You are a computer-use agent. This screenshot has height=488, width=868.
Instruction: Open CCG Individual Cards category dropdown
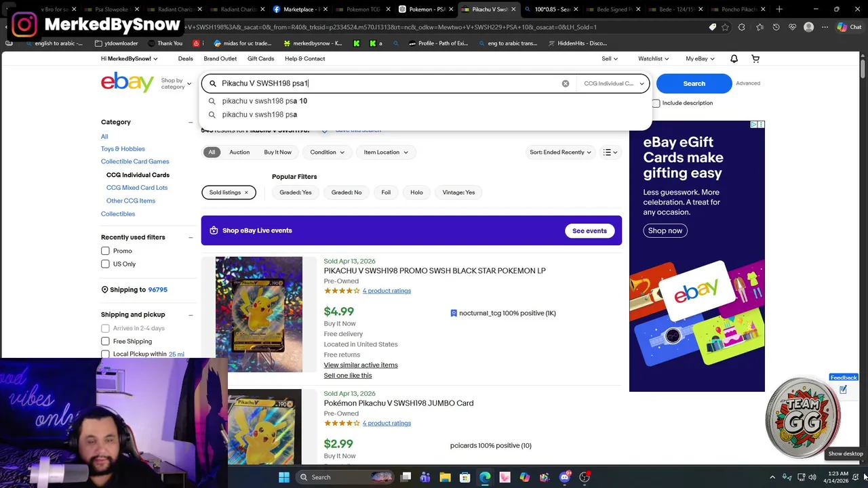[614, 83]
